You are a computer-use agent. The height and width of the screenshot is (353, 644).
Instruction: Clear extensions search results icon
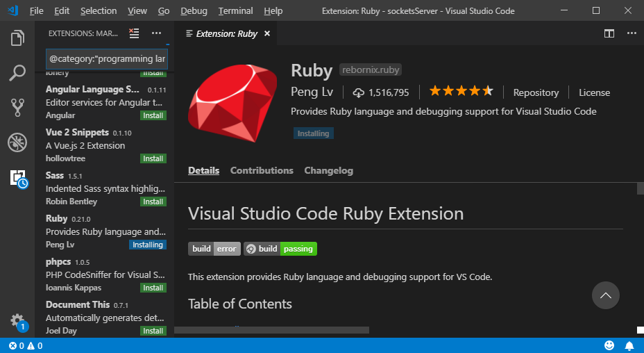pyautogui.click(x=134, y=33)
